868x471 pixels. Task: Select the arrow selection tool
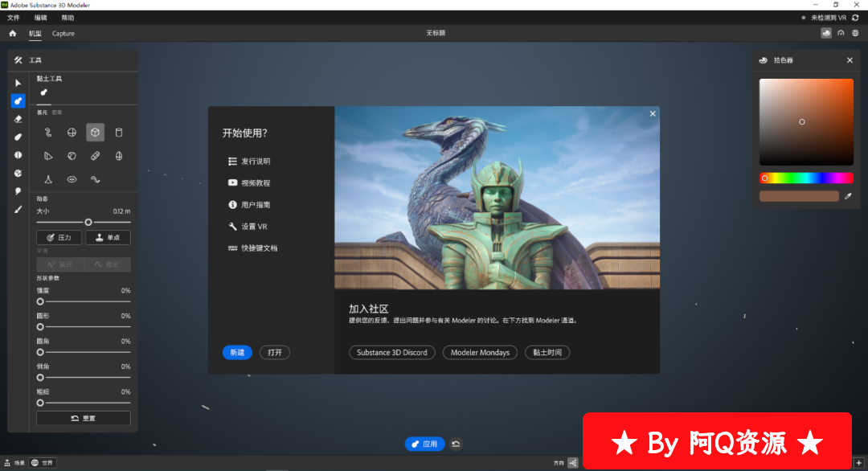18,83
